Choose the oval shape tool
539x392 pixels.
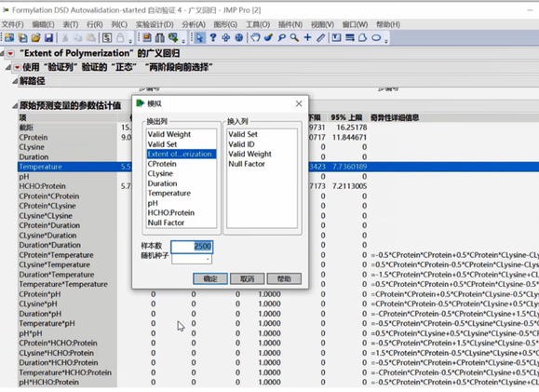(x=376, y=38)
